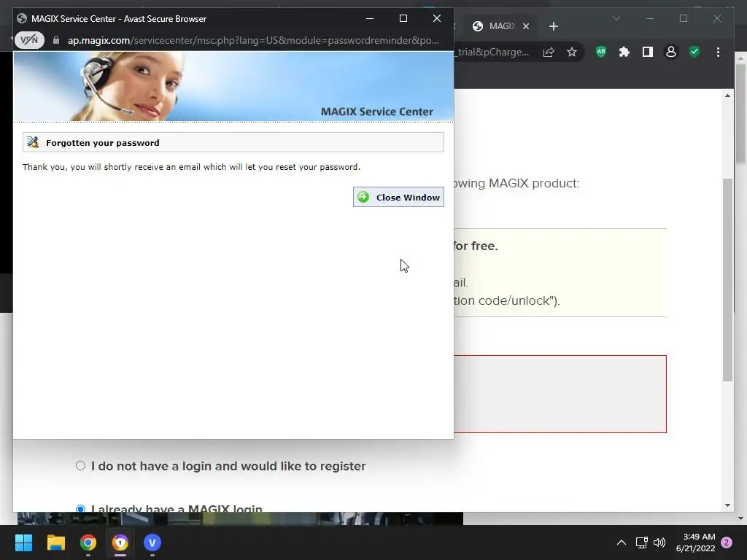Click the ap.magix.com URL address field
The height and width of the screenshot is (560, 747).
pos(253,40)
